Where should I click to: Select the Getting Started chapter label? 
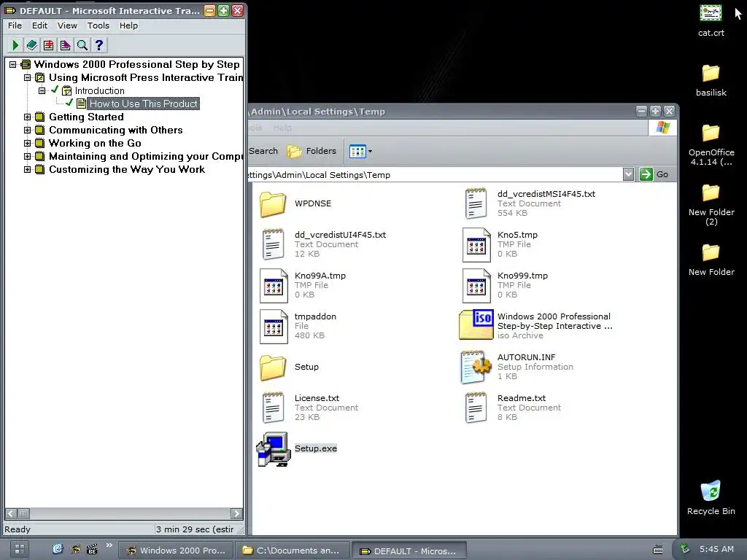tap(86, 117)
